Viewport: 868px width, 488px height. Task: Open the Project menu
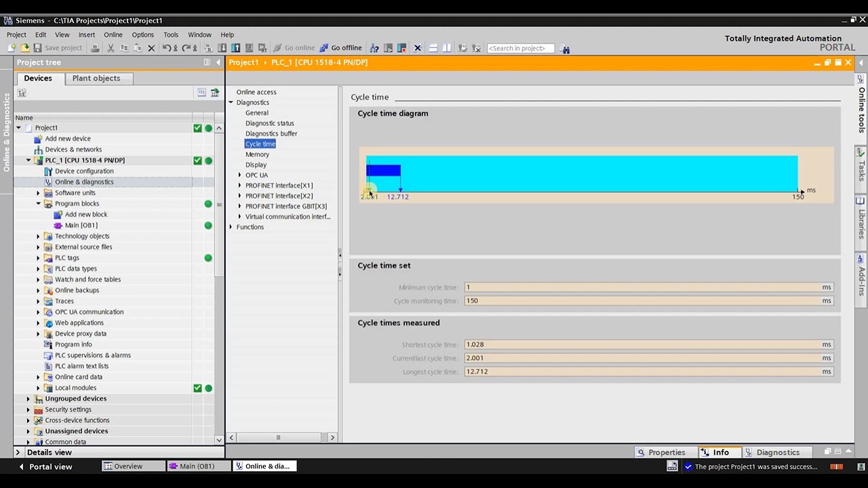tap(16, 35)
